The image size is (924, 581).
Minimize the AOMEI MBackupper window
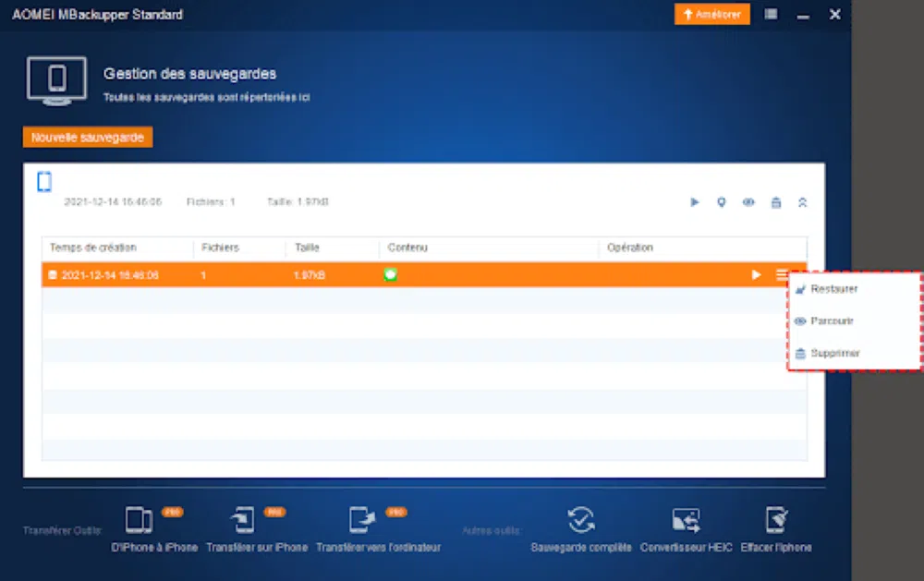tap(803, 16)
